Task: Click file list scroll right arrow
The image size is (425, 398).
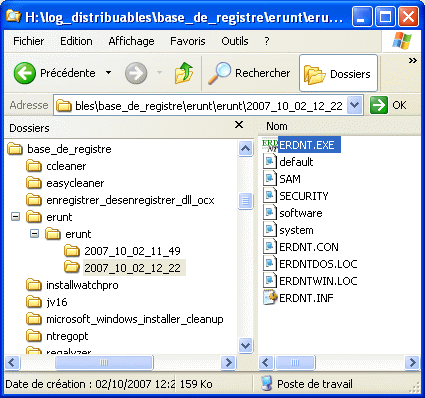Action: click(x=413, y=362)
